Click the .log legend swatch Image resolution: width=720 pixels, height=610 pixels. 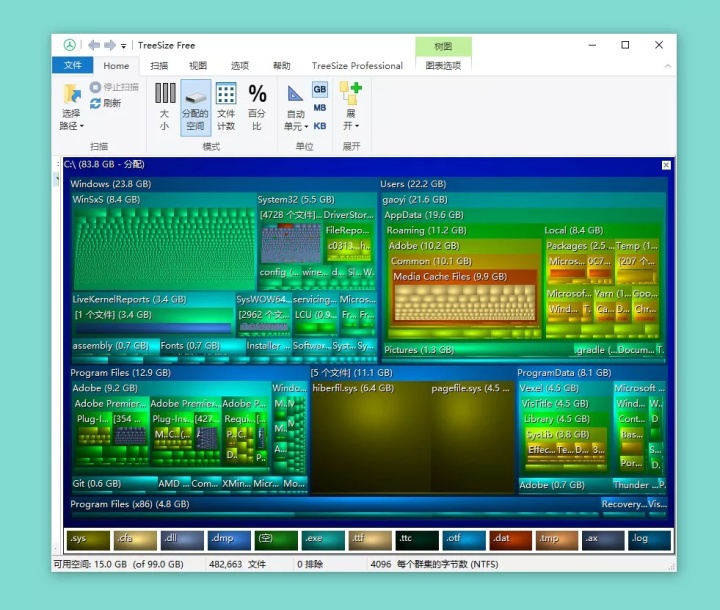(649, 540)
